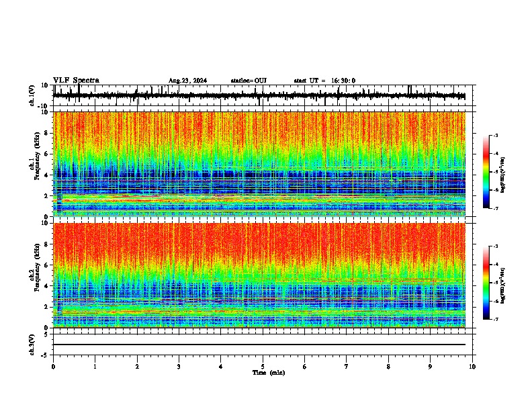Image resolution: width=532 pixels, height=411 pixels.
Task: Click the start UT value '16:30:0'
Action: click(x=343, y=81)
